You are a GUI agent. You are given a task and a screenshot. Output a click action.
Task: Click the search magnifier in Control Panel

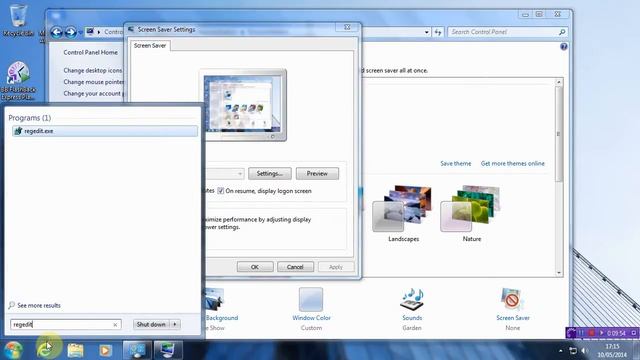pos(562,32)
